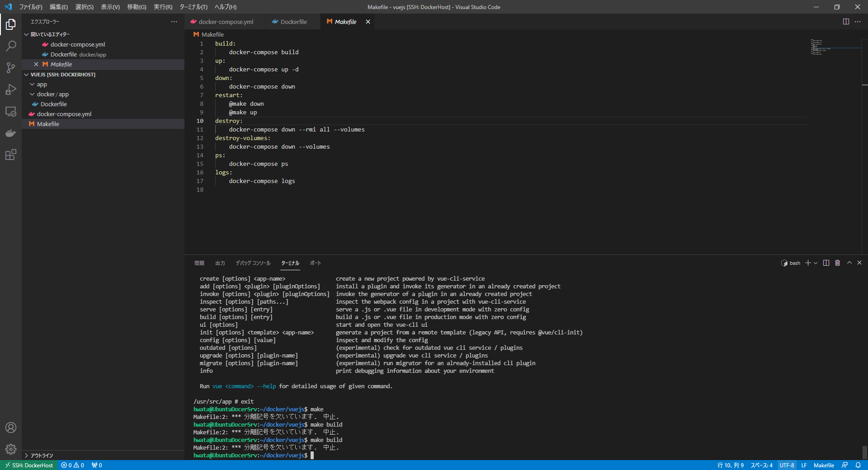Change the LF end-of-line sequence
Screen dimensions: 868x470
coord(804,465)
